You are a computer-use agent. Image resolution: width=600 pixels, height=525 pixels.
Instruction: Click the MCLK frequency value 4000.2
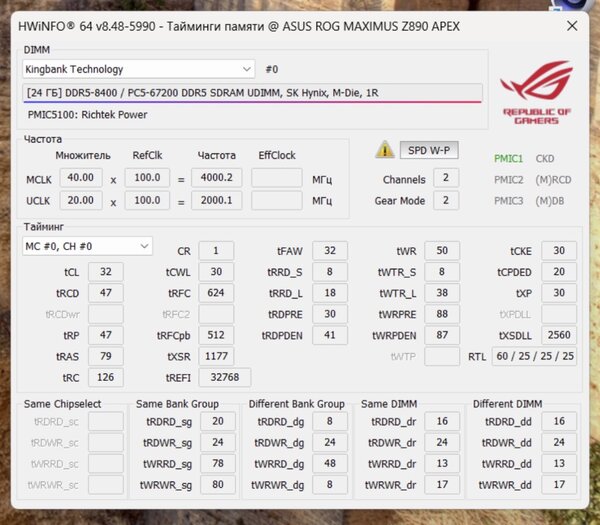[217, 178]
